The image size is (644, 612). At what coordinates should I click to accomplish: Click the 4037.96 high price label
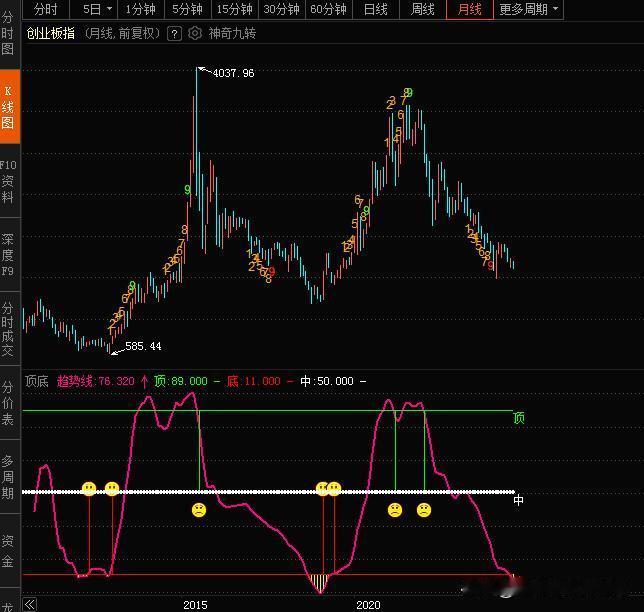[233, 73]
